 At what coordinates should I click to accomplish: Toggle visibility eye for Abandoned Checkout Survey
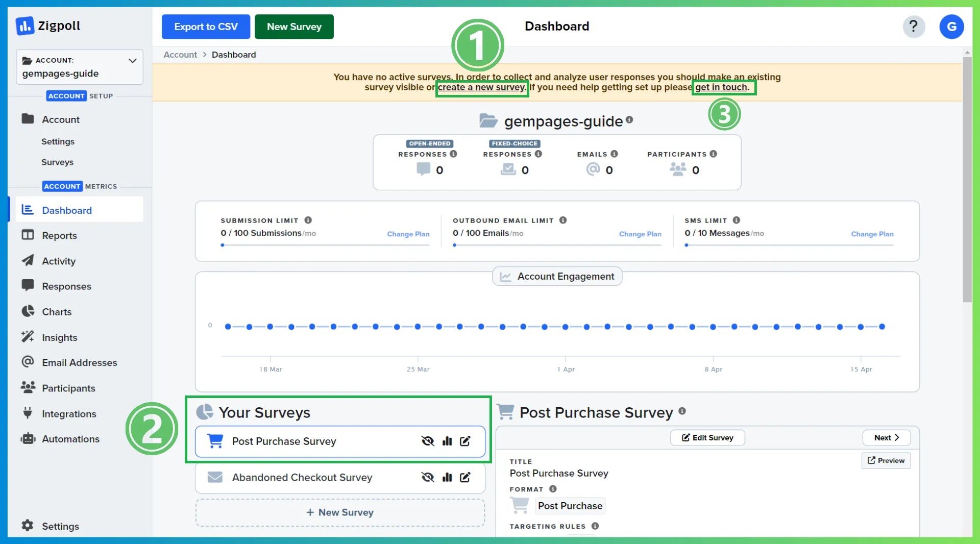428,477
